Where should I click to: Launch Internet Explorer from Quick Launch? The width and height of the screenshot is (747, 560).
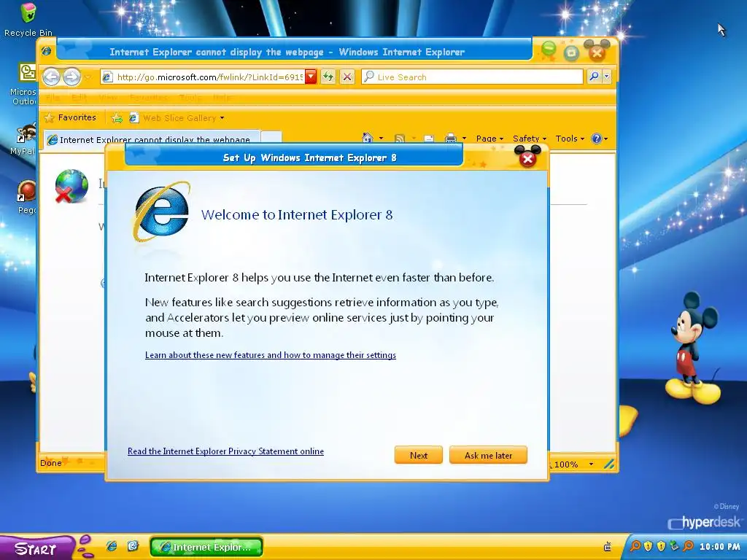112,546
